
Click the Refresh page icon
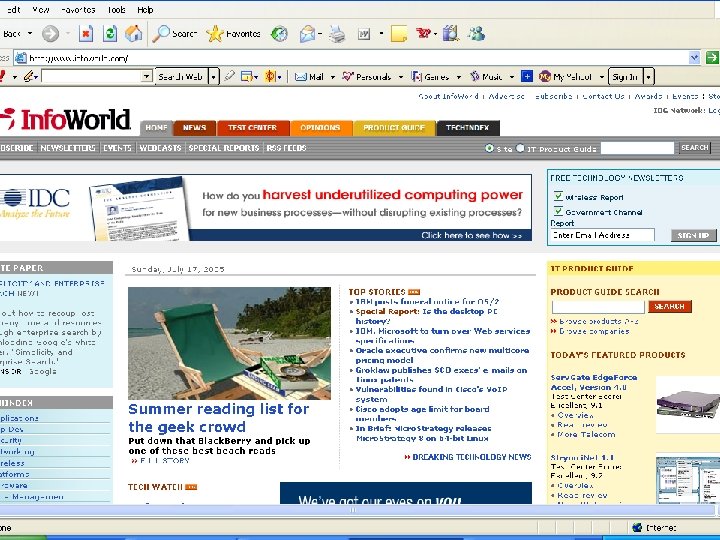110,34
